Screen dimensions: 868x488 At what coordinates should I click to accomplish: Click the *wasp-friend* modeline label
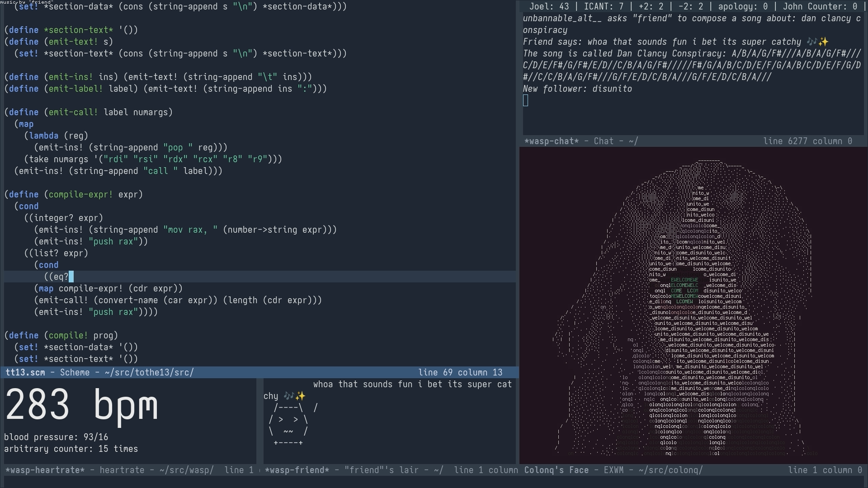[x=297, y=470]
